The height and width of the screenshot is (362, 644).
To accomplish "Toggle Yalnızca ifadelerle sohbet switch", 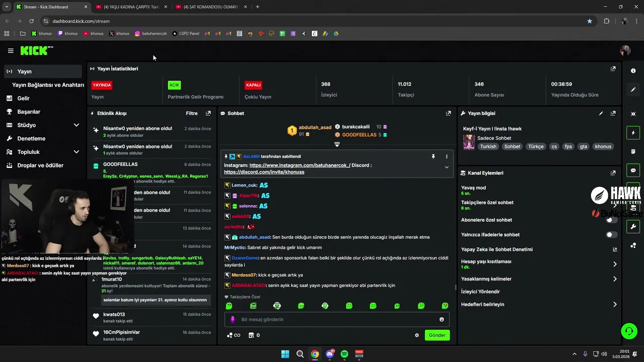I will coord(611,235).
